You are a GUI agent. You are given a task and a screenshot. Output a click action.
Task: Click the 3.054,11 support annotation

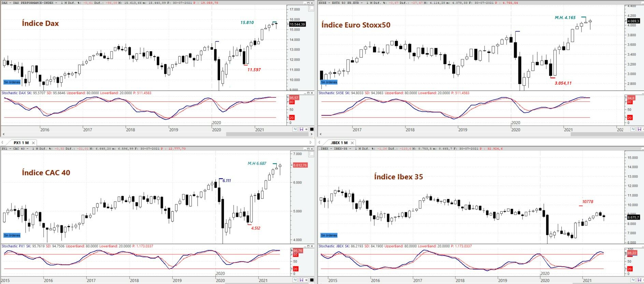coord(563,83)
